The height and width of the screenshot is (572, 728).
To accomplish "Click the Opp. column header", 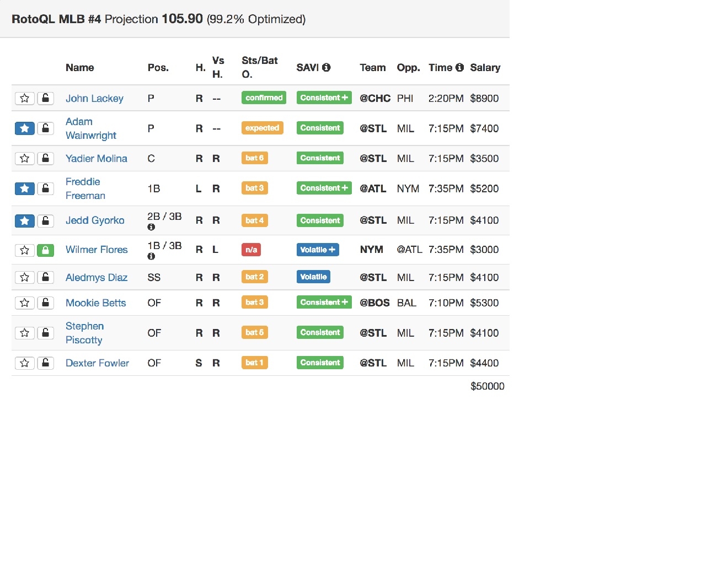I will [x=409, y=67].
